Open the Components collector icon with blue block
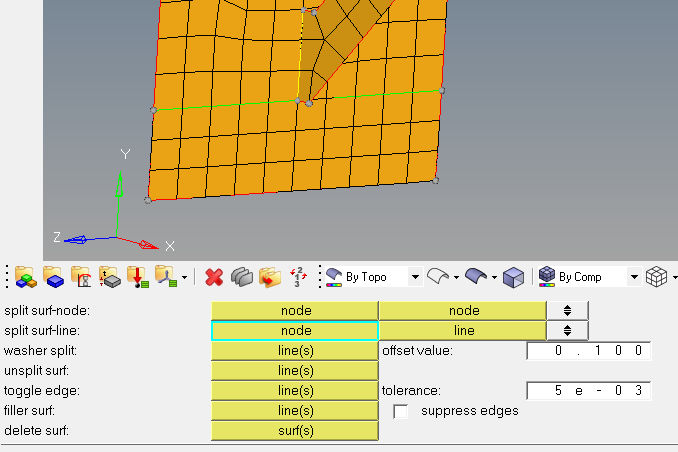Viewport: 678px width, 452px height. coord(54,277)
